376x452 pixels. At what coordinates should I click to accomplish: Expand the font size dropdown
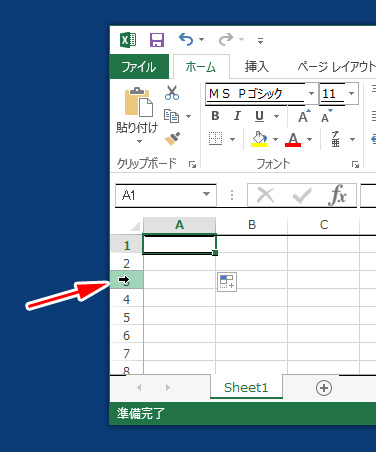pyautogui.click(x=352, y=93)
